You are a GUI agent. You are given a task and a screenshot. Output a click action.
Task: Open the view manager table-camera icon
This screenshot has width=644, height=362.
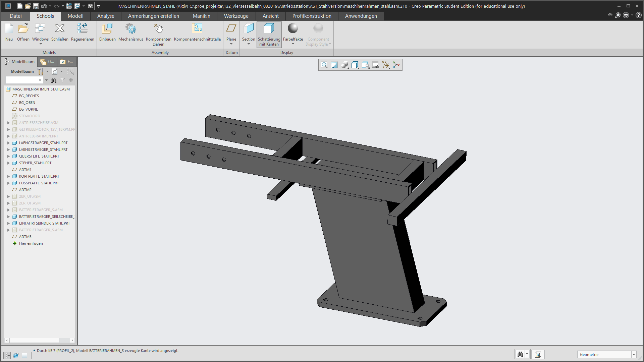(x=376, y=65)
